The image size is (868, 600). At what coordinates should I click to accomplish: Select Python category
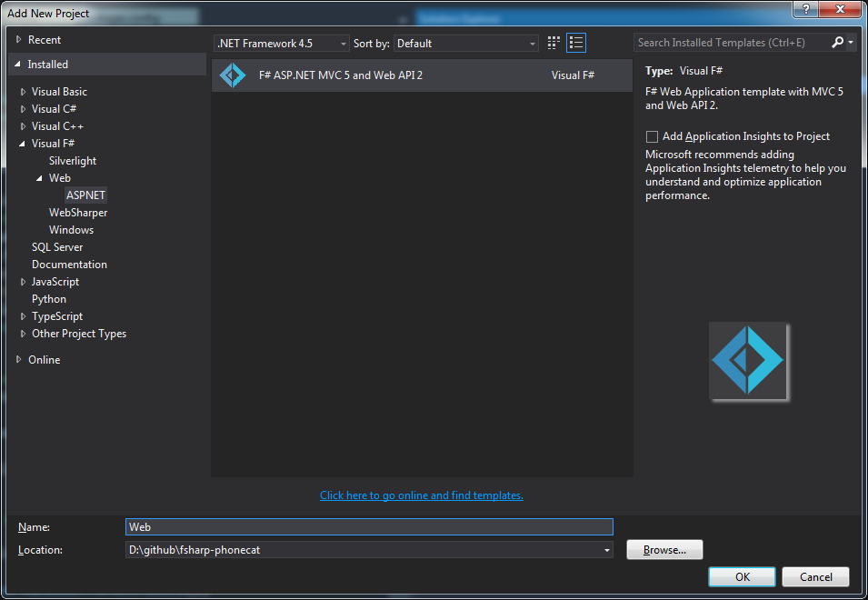point(49,299)
